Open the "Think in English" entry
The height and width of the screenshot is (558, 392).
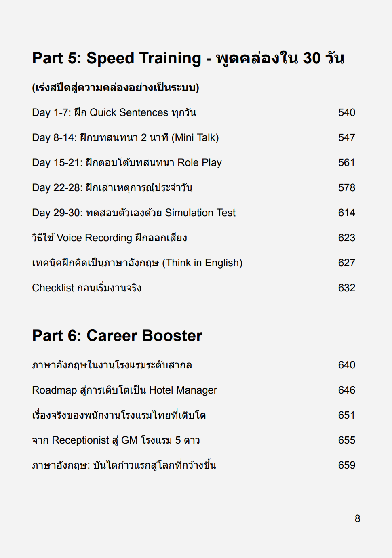coord(137,263)
